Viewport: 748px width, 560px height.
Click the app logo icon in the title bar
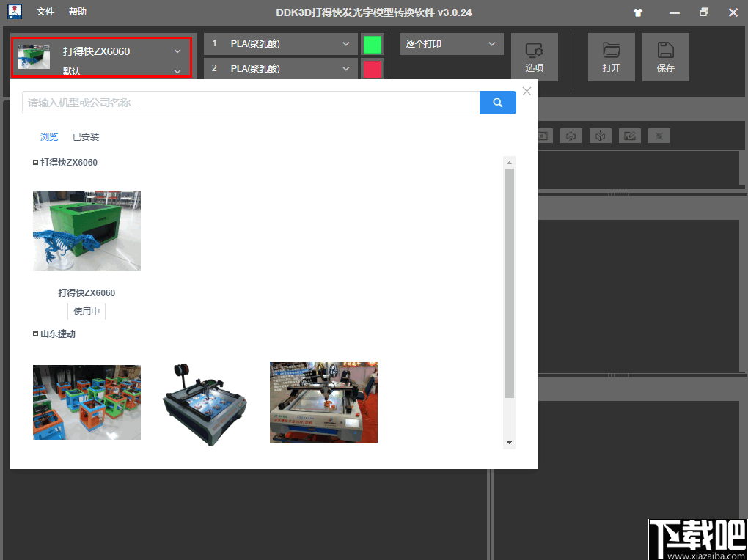tap(13, 12)
